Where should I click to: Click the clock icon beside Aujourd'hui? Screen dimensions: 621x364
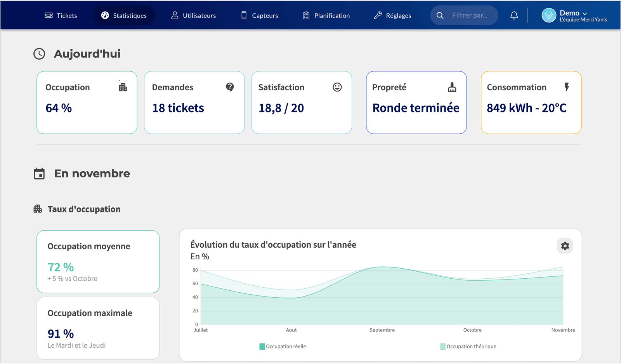tap(39, 54)
